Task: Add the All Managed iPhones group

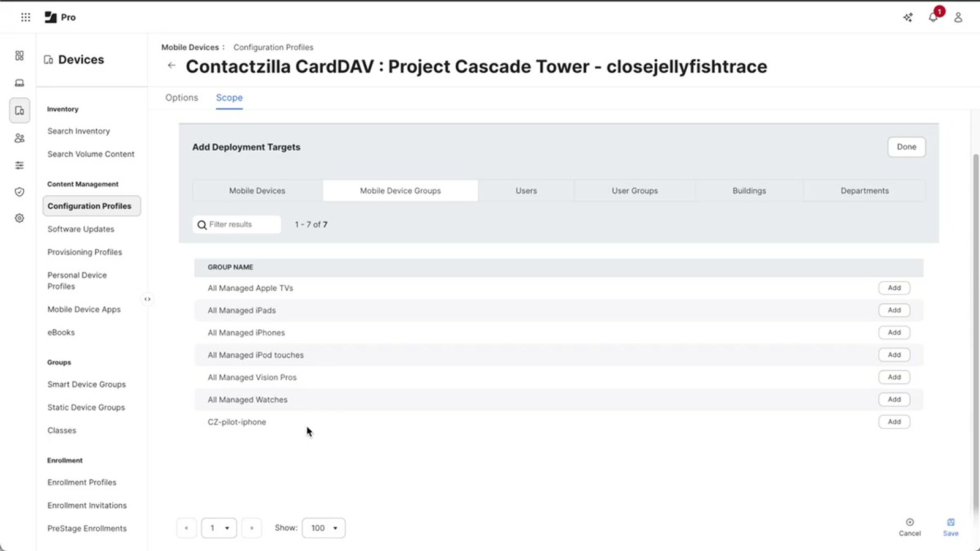Action: (894, 332)
